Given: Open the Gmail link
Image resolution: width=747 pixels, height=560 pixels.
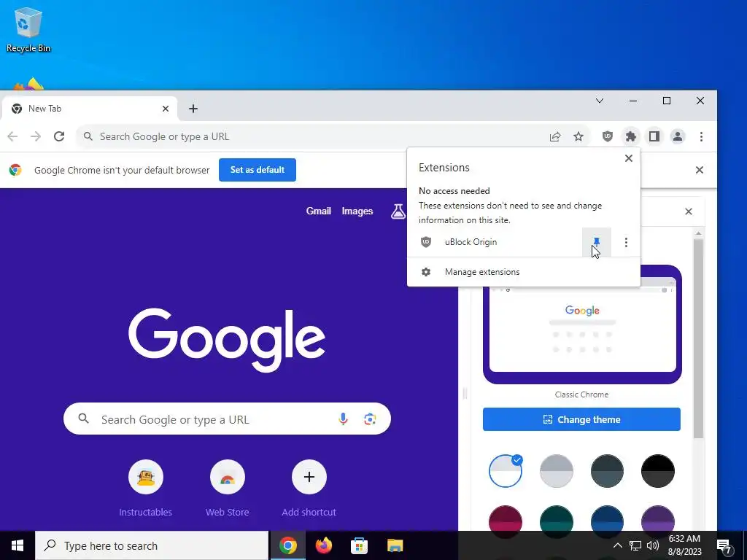Looking at the screenshot, I should (x=318, y=211).
